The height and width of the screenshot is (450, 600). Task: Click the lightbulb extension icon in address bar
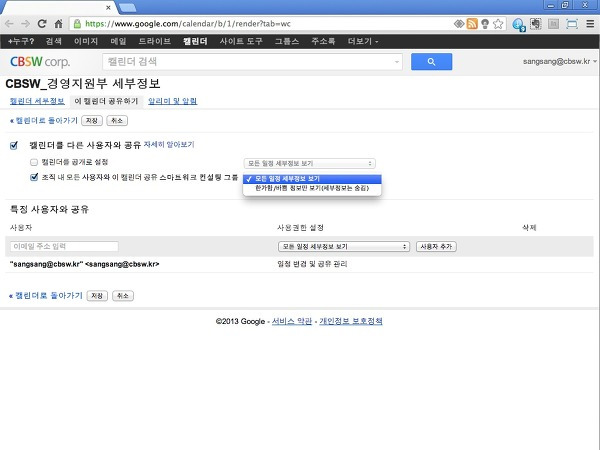pos(485,24)
